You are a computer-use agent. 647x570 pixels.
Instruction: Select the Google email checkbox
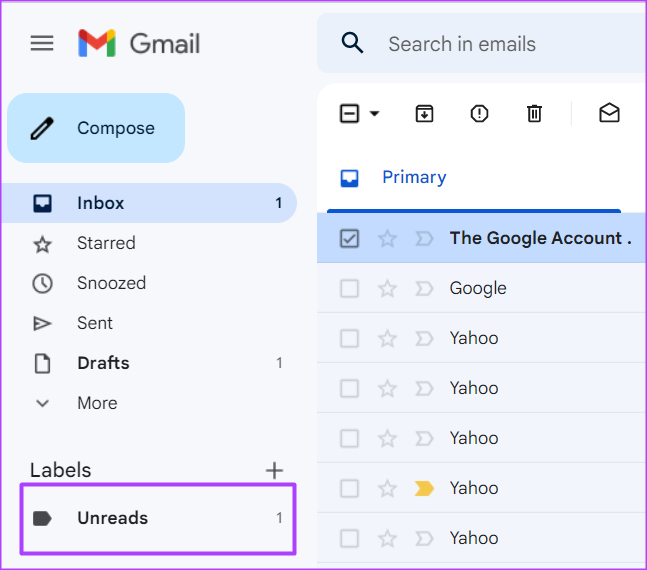349,289
